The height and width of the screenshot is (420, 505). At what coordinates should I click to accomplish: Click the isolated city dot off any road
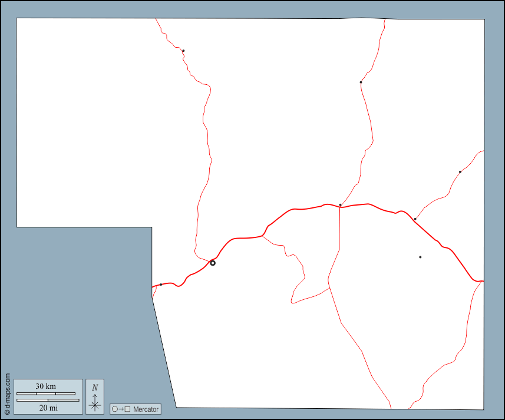point(420,257)
